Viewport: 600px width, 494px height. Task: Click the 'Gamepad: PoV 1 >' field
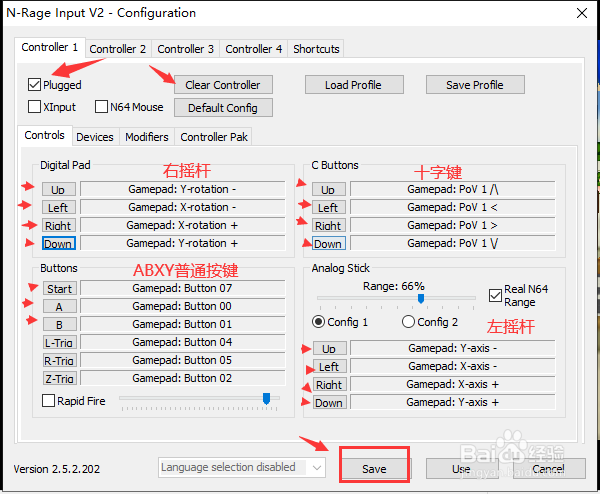tap(453, 225)
